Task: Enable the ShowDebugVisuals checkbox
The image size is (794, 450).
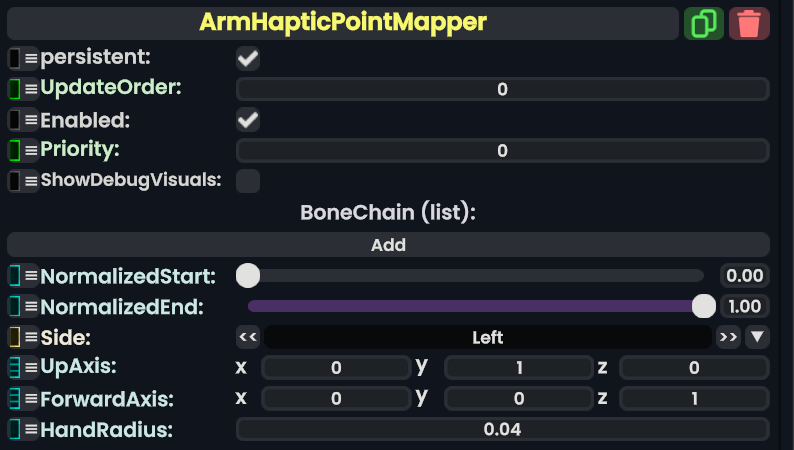Action: [248, 181]
